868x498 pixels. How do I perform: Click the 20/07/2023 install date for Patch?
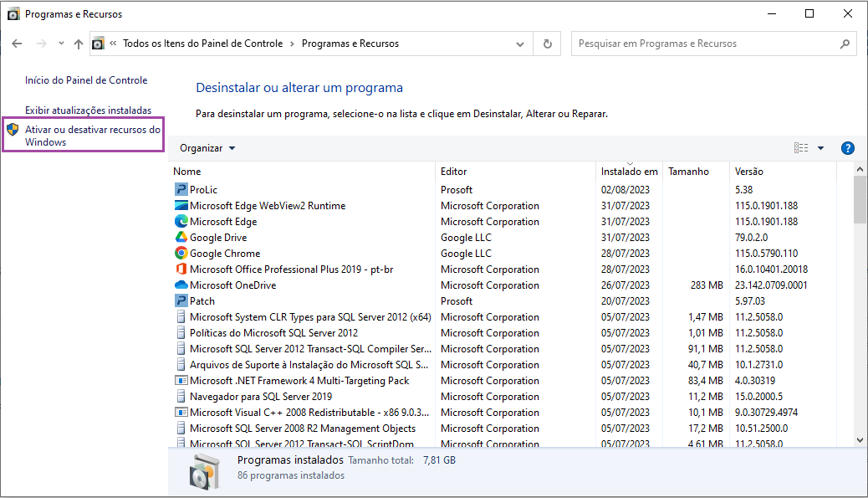tap(625, 300)
